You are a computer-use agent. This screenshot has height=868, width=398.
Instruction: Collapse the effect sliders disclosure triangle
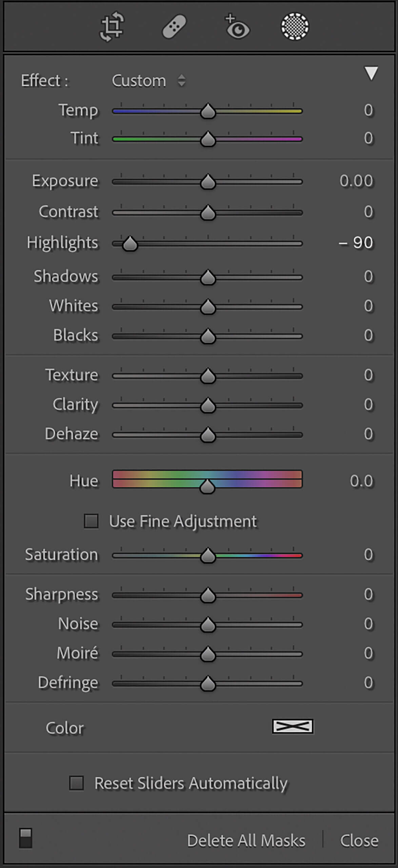click(371, 73)
